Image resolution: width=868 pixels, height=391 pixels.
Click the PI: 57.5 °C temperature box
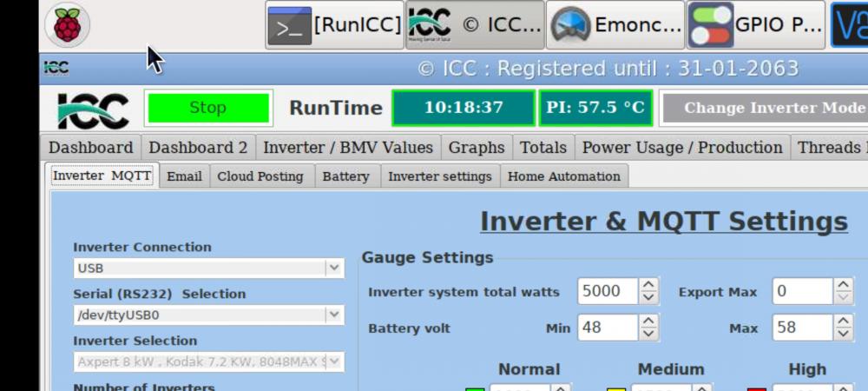tap(595, 108)
